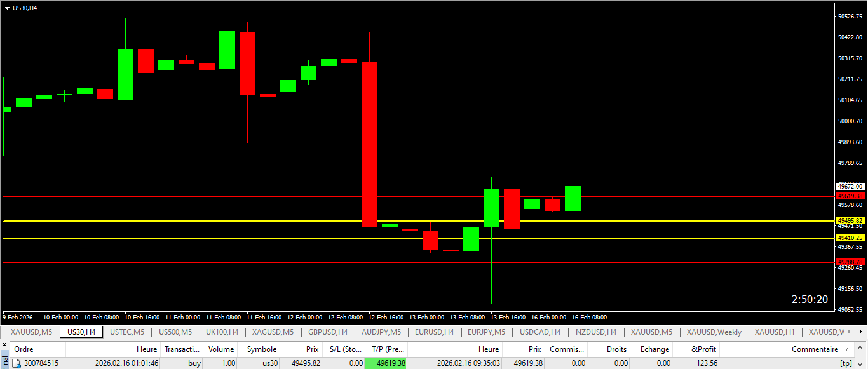868x369 pixels.
Task: Click the order icon next to 300784515
Action: (18, 363)
